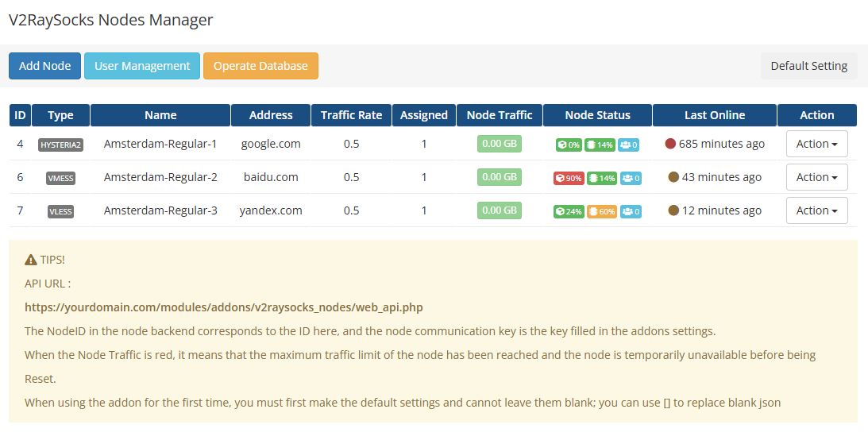Click the 0% CPU badge for Amsterdam-Regular-1
The height and width of the screenshot is (440, 868).
pyautogui.click(x=568, y=145)
